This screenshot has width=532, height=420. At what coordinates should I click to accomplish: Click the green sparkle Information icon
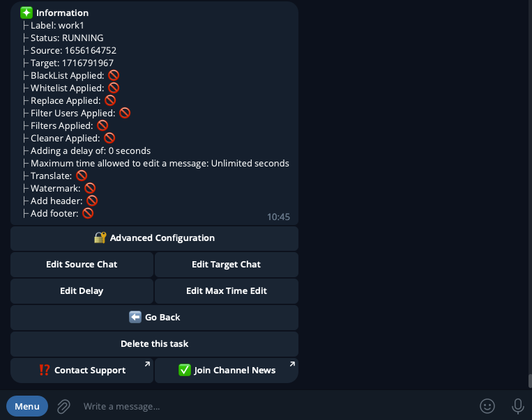[26, 13]
